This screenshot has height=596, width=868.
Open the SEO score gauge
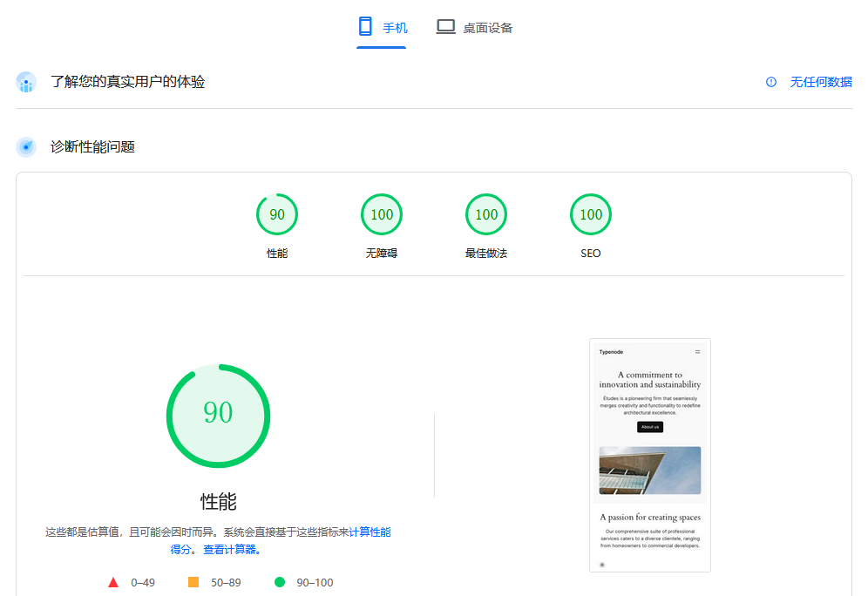(x=591, y=215)
